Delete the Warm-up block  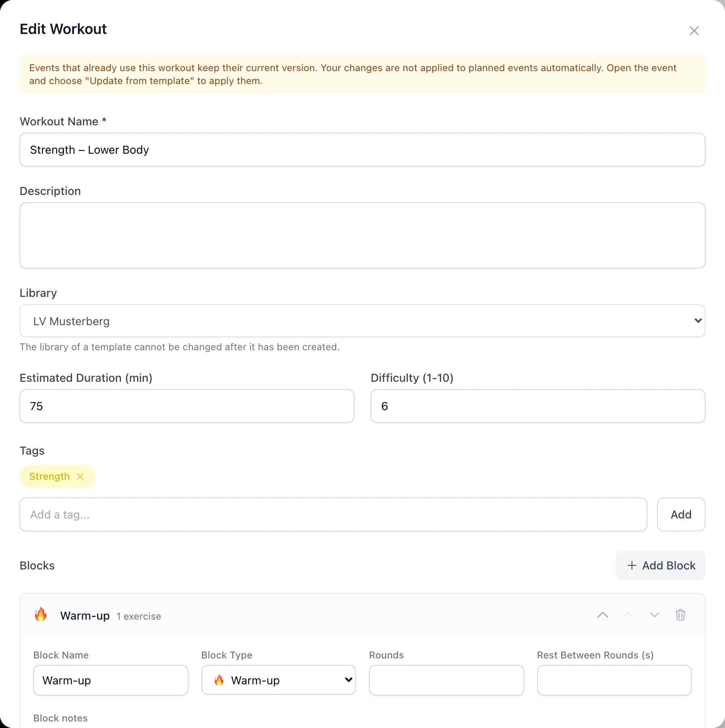(x=680, y=615)
